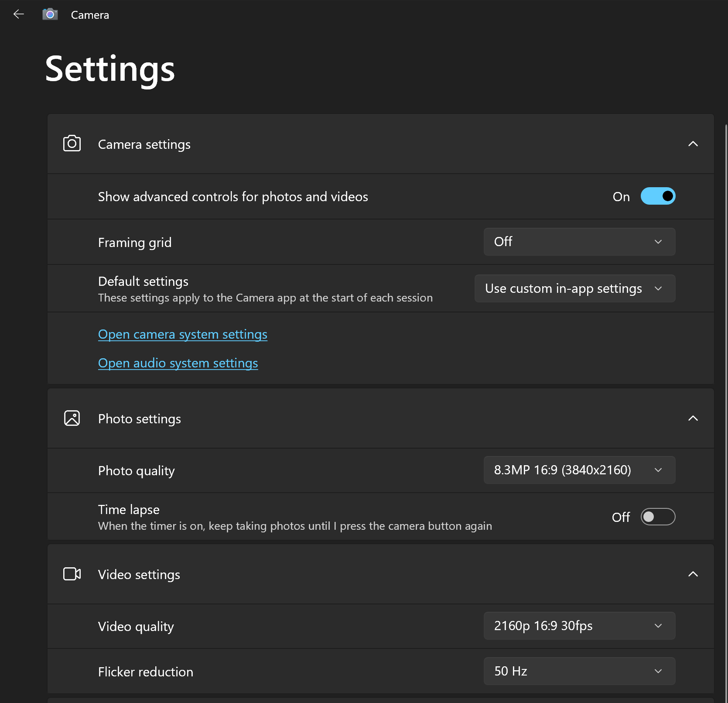Click the Photo settings header title
The height and width of the screenshot is (703, 728).
click(x=139, y=419)
